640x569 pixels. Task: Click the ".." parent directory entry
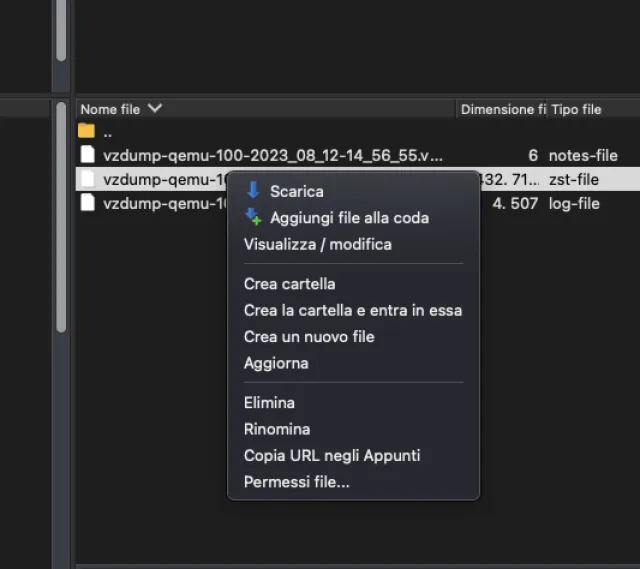107,133
